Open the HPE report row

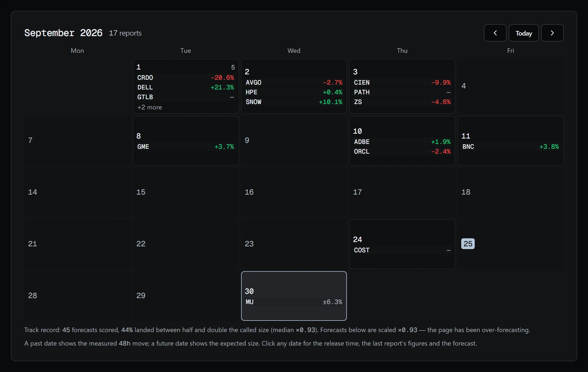pyautogui.click(x=294, y=92)
